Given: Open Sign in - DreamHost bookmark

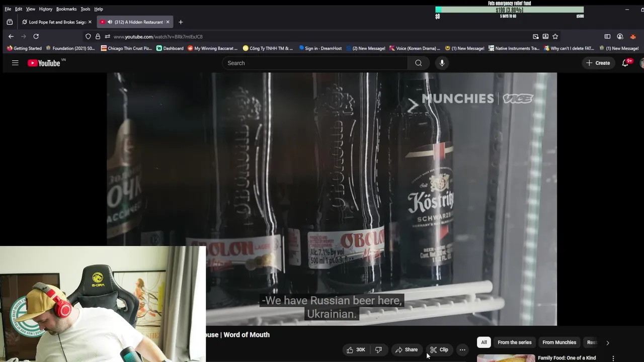Looking at the screenshot, I should [x=320, y=48].
